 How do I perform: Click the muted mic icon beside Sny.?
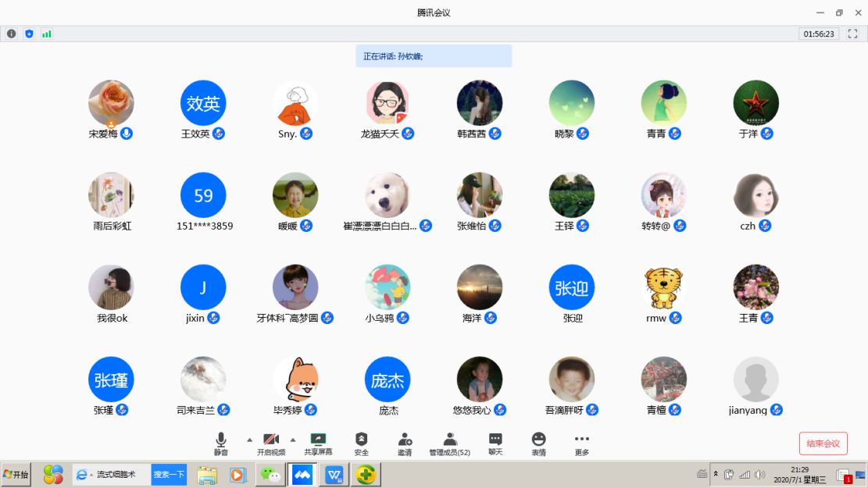306,134
